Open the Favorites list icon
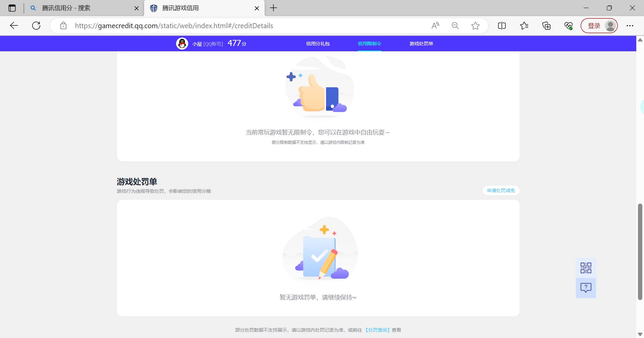The width and height of the screenshot is (644, 338). (x=525, y=25)
